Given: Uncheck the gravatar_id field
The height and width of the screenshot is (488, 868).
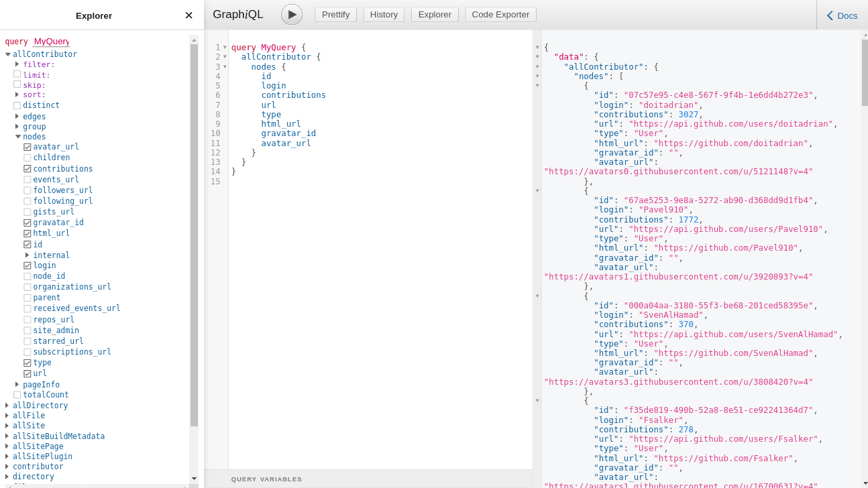Looking at the screenshot, I should pyautogui.click(x=27, y=222).
